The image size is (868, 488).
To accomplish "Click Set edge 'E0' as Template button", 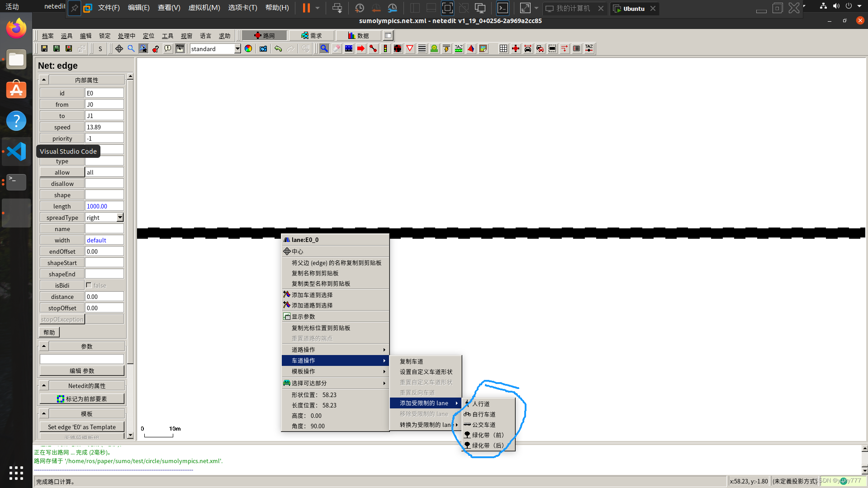I will click(x=82, y=427).
